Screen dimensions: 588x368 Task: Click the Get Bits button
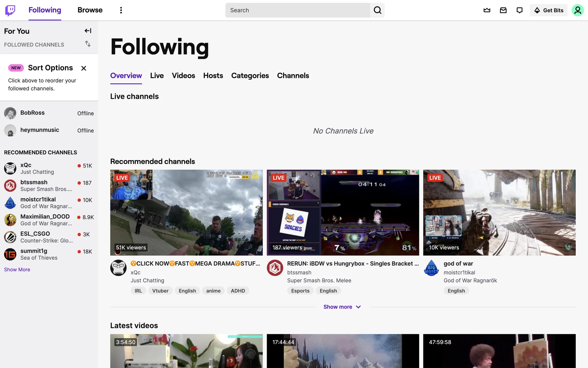pos(548,10)
